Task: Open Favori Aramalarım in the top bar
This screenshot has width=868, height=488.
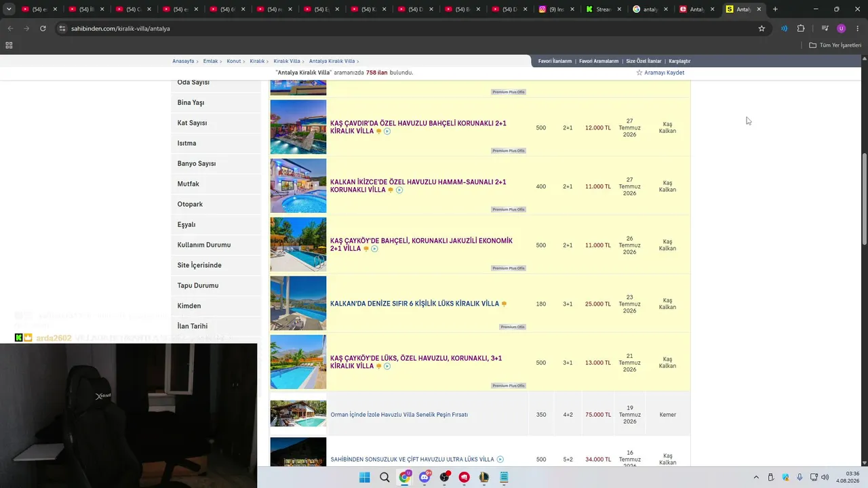Action: (x=599, y=61)
